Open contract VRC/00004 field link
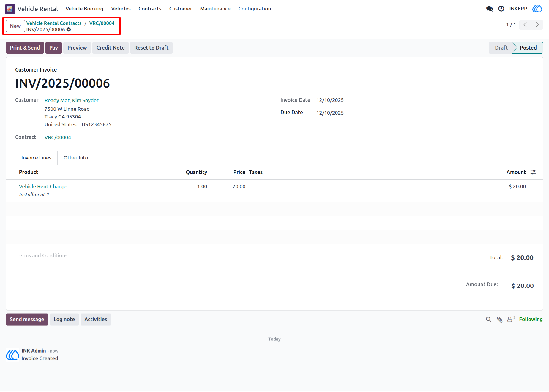This screenshot has height=392, width=549. (x=58, y=137)
